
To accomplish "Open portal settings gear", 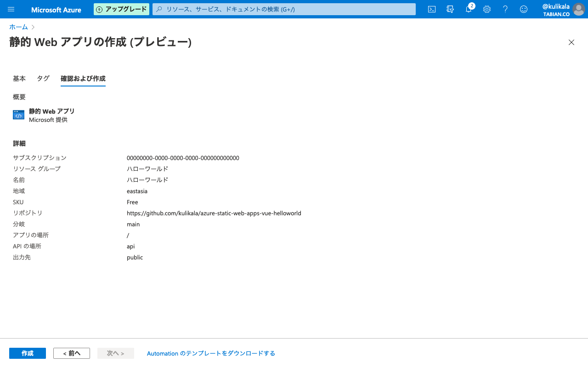I will coord(487,9).
